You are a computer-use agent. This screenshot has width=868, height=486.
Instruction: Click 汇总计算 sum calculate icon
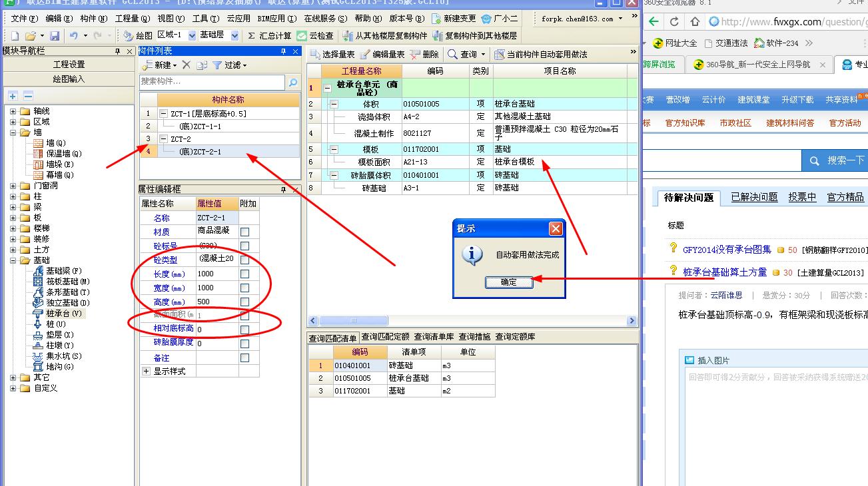[269, 35]
